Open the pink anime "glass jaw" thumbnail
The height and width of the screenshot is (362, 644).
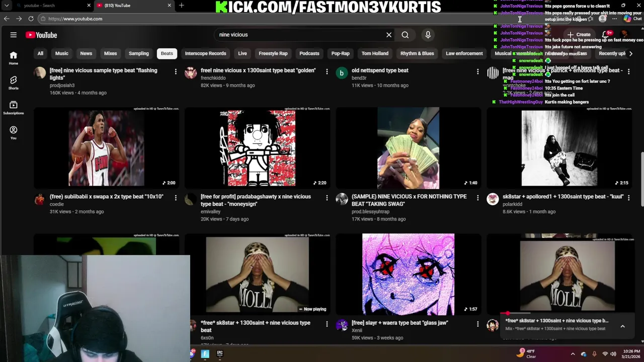[x=408, y=274]
